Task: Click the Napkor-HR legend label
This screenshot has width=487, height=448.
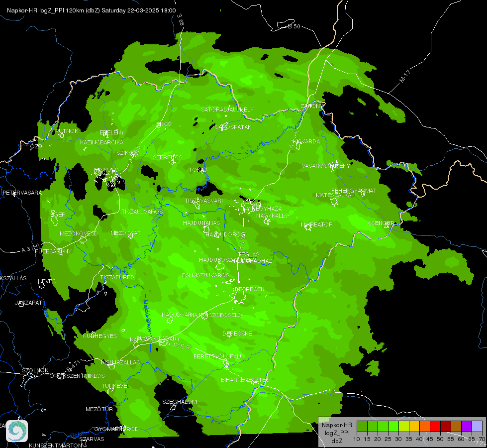Action: point(337,425)
